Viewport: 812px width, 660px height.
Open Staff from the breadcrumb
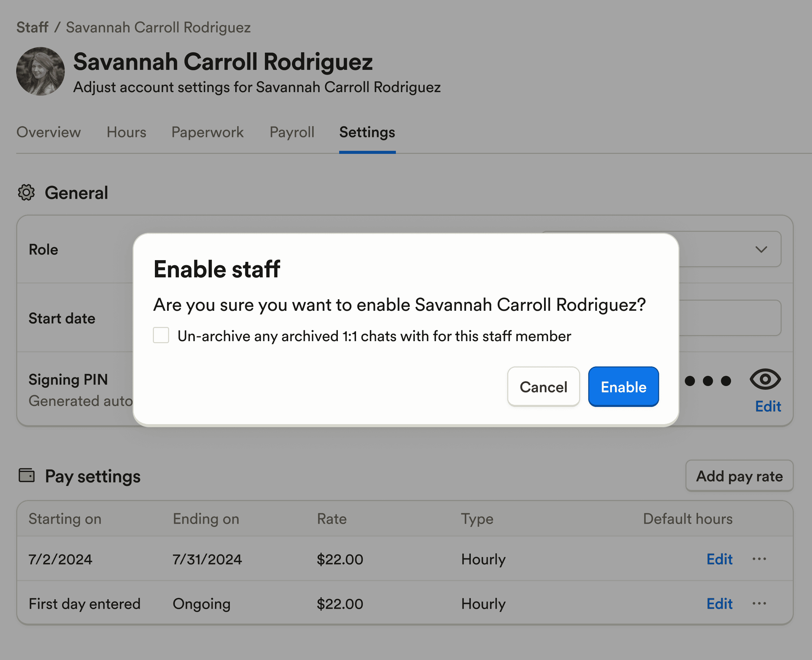[x=32, y=27]
